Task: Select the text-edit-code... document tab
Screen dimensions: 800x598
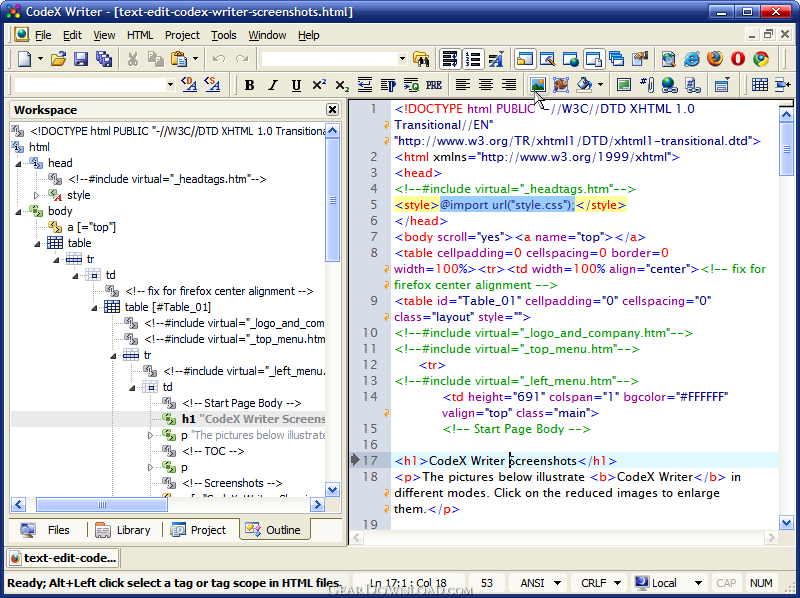Action: (63, 558)
